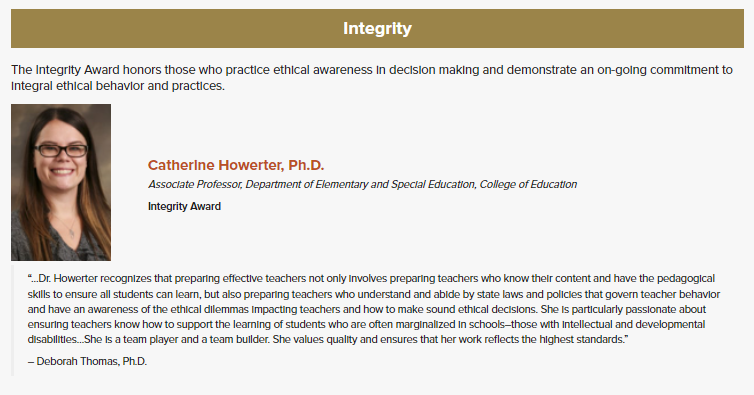754x395 pixels.
Task: Select "Department of Elementary and Special Education" text
Action: point(361,184)
